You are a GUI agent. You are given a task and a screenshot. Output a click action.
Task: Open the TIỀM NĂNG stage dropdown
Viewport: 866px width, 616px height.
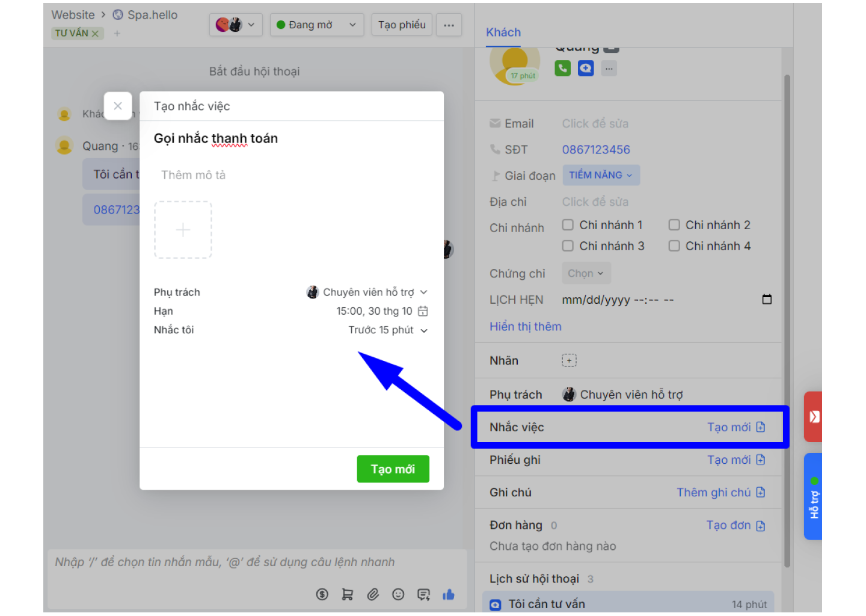[601, 175]
